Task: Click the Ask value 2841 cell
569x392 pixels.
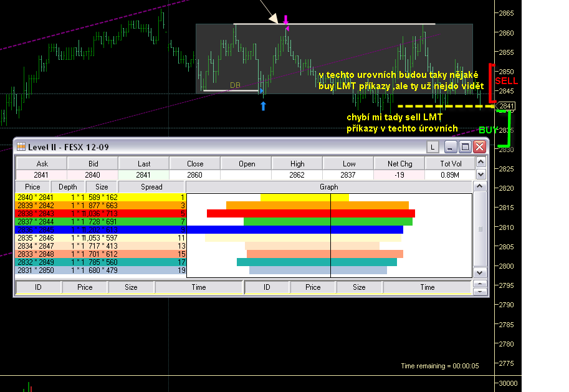Action: click(41, 175)
